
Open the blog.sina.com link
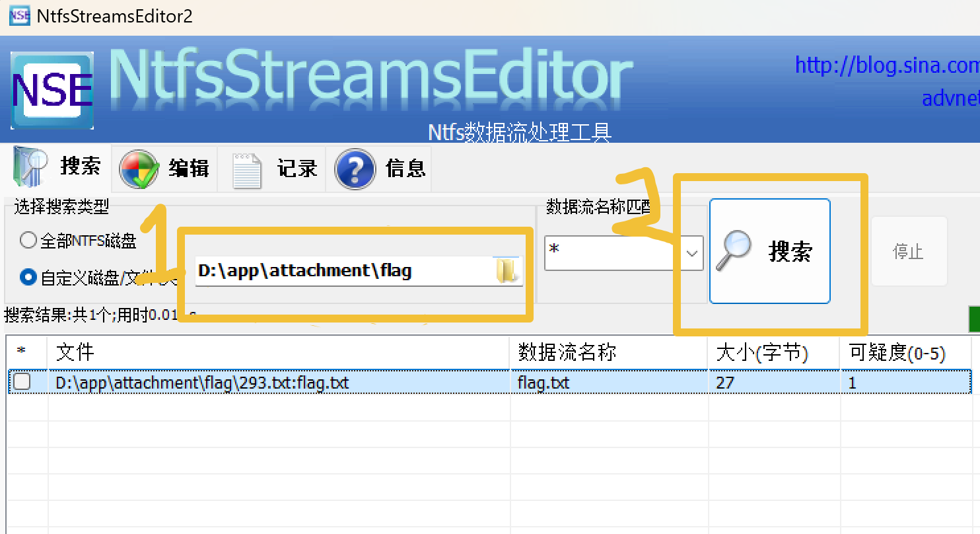[887, 65]
